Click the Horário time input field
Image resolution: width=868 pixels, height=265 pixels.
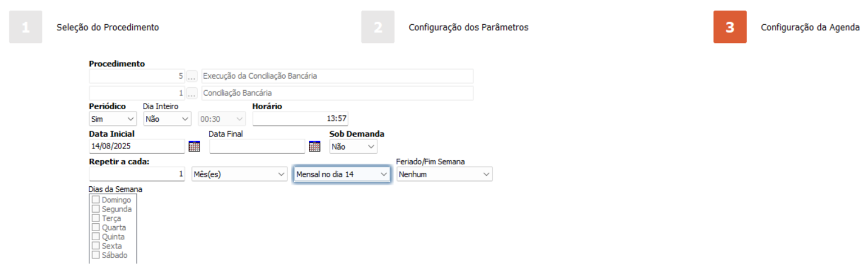click(x=300, y=119)
